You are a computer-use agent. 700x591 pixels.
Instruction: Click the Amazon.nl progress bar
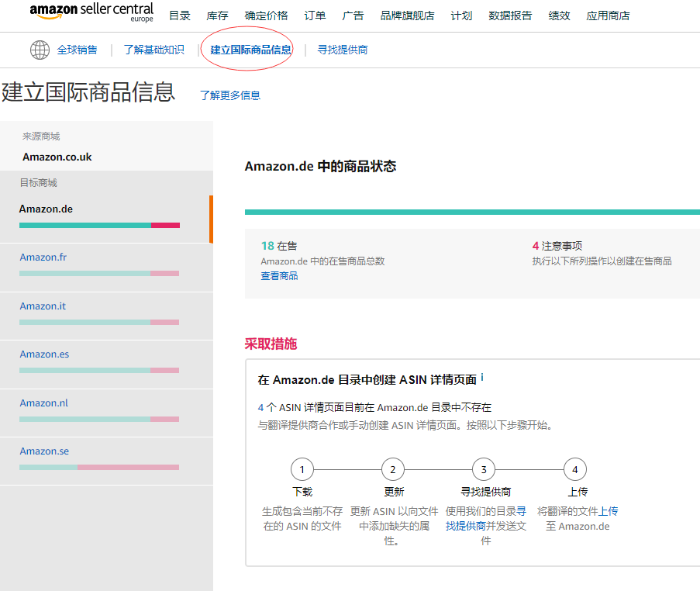point(99,419)
